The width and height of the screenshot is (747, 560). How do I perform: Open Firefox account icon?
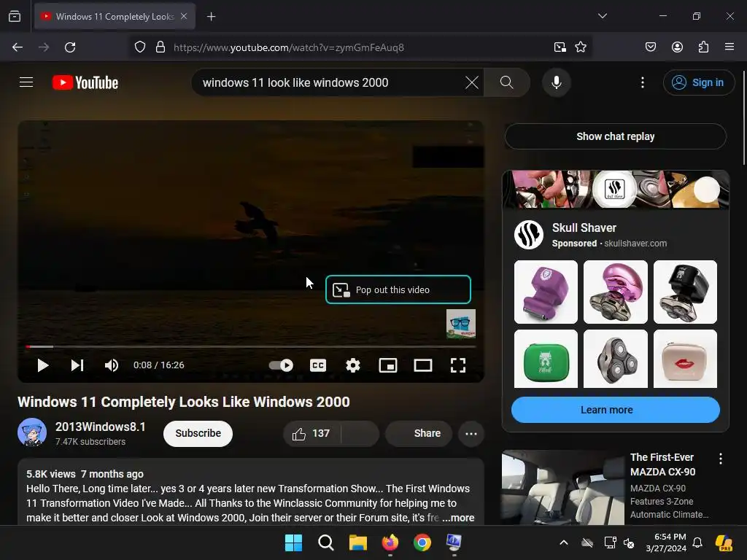pos(677,47)
